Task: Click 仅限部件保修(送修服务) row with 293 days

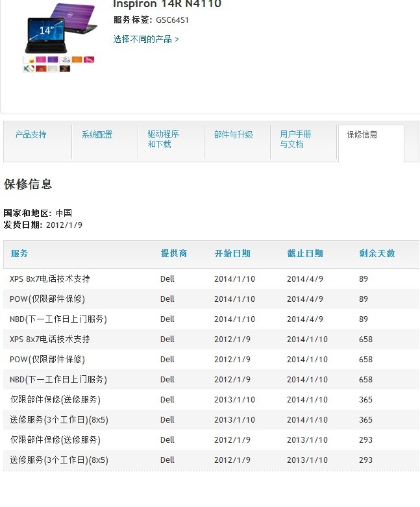Action: coord(211,439)
